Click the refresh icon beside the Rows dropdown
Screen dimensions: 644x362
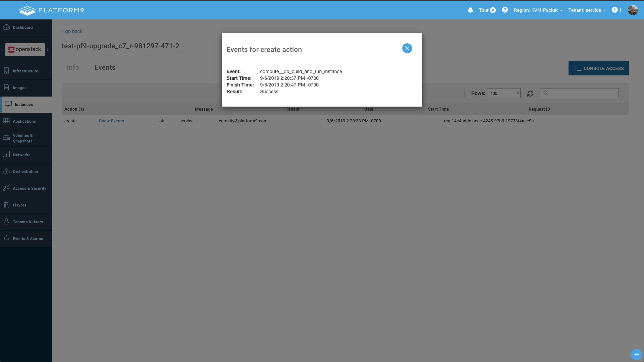[530, 94]
